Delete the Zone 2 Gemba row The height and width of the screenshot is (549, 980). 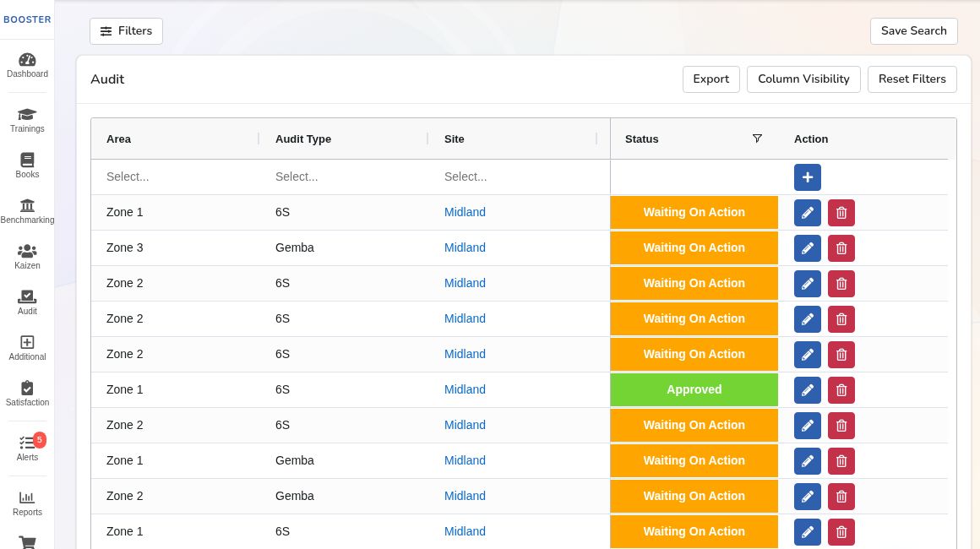[841, 497]
